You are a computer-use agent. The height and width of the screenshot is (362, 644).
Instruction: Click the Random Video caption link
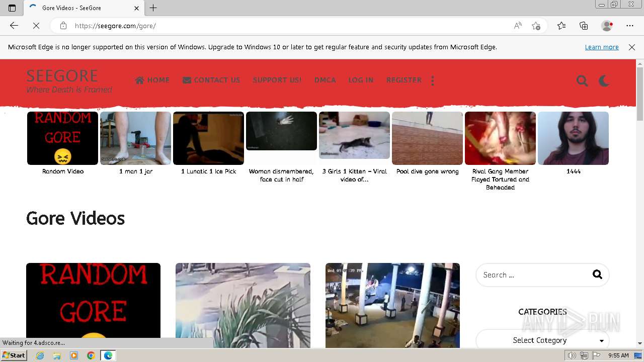pyautogui.click(x=63, y=171)
